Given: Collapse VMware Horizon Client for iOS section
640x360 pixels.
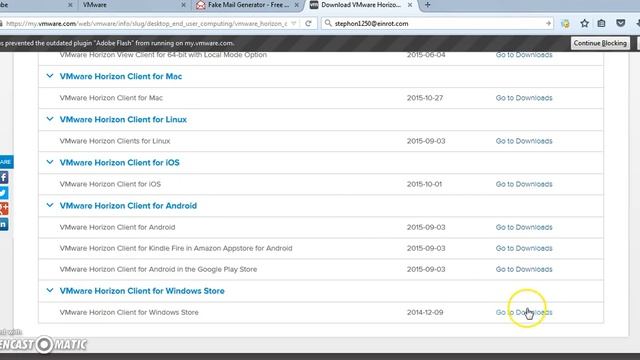Looking at the screenshot, I should [x=50, y=162].
